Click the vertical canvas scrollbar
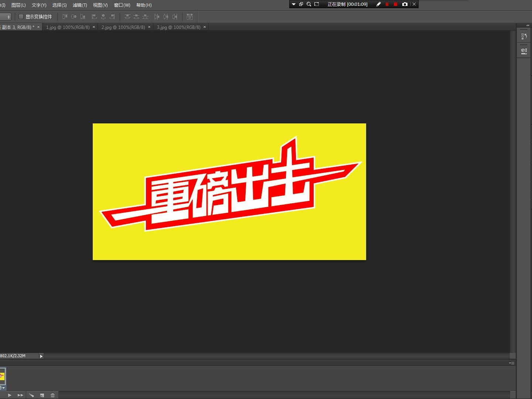The height and width of the screenshot is (399, 532). (512, 191)
